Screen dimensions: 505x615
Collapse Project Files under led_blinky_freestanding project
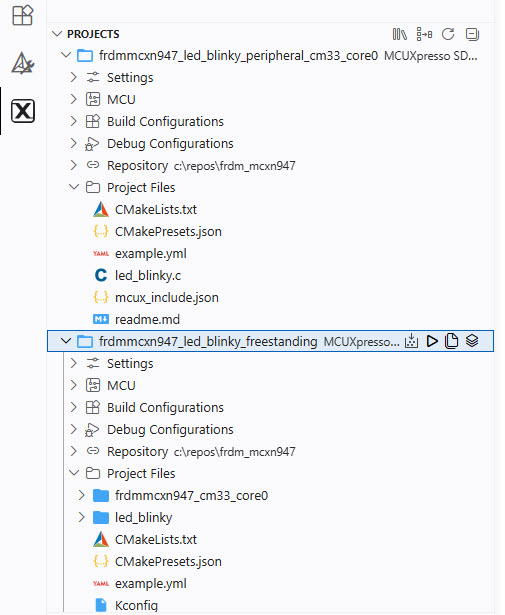coord(74,473)
